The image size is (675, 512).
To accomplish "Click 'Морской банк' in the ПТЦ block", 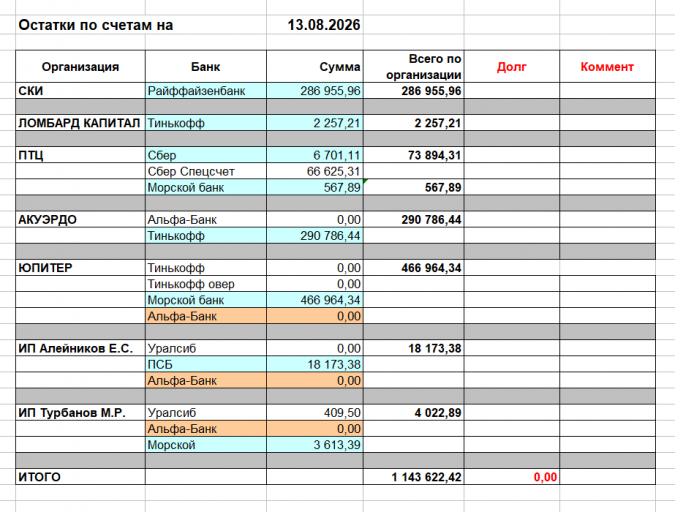I will tap(206, 187).
